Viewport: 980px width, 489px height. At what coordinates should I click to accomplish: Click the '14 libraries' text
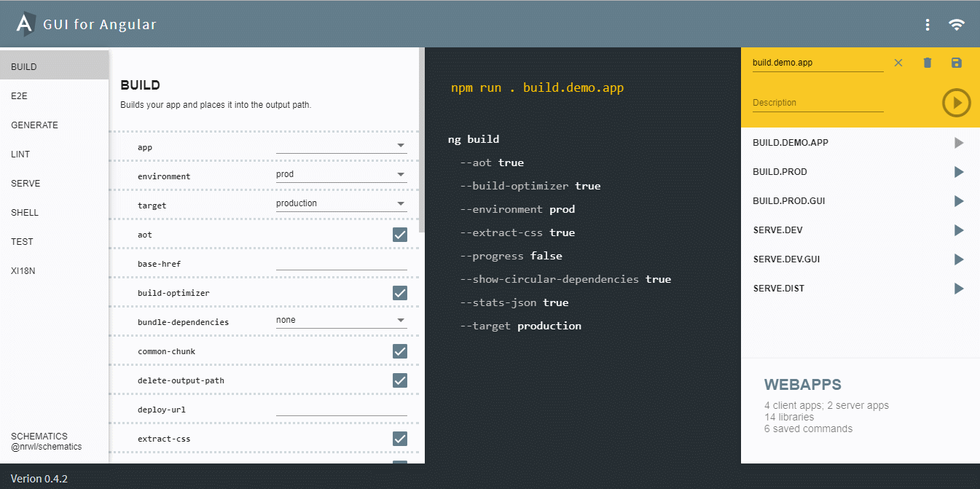click(x=789, y=417)
